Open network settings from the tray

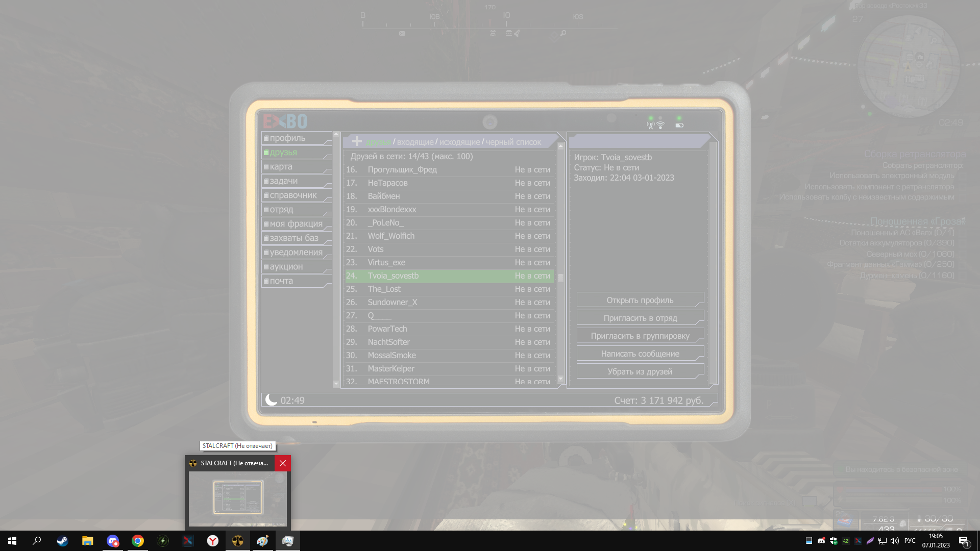[883, 541]
